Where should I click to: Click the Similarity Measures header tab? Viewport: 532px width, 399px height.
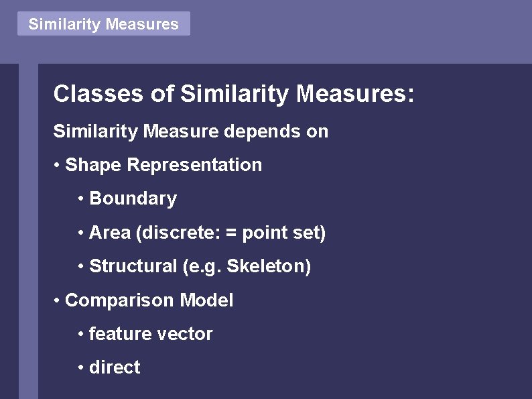tap(104, 24)
